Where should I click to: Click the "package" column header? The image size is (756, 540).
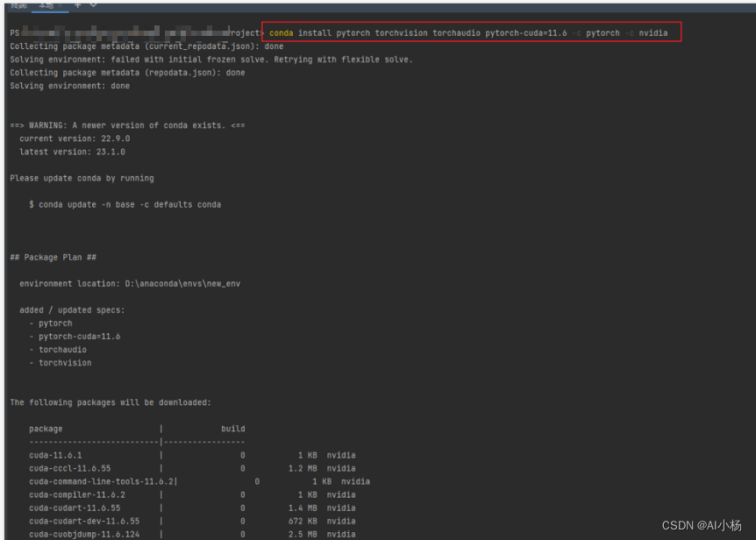tap(46, 429)
